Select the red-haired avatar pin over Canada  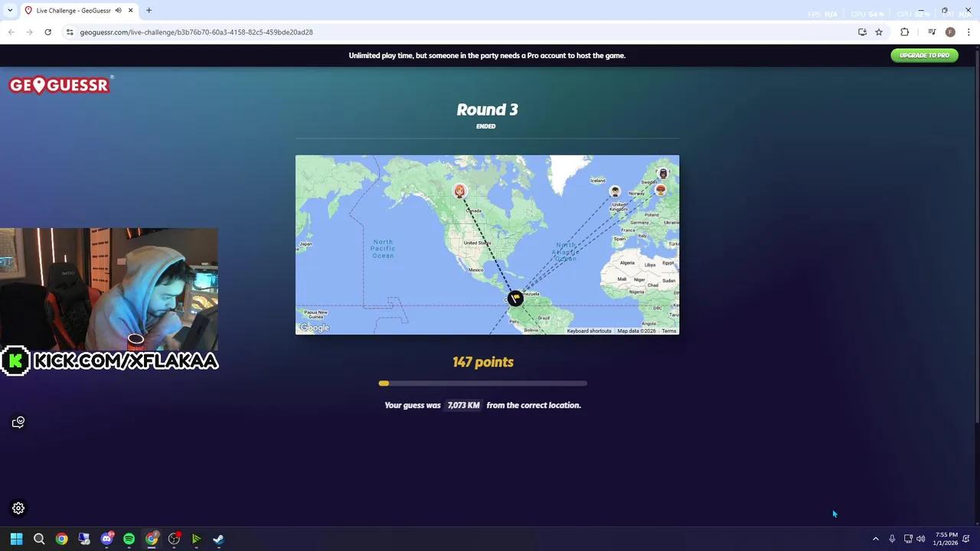coord(459,191)
